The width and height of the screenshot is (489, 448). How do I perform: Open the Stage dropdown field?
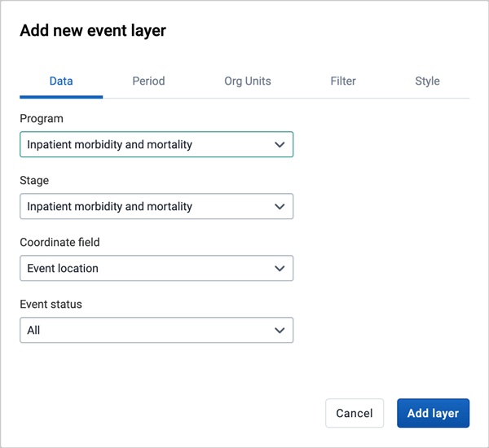click(156, 206)
